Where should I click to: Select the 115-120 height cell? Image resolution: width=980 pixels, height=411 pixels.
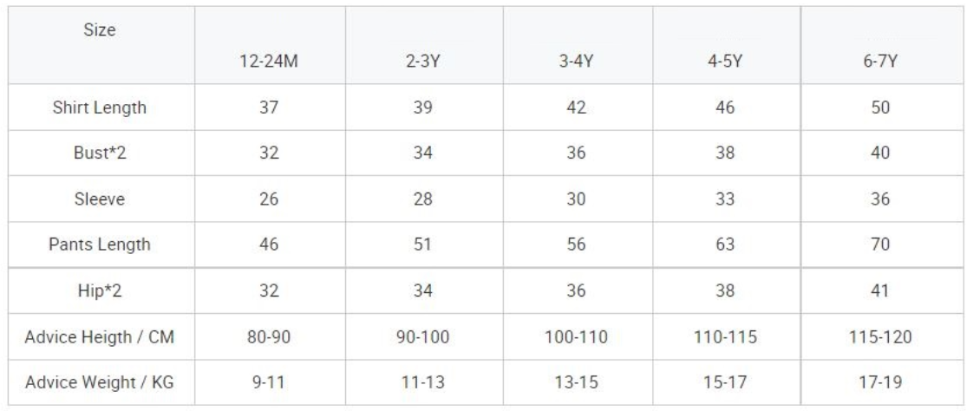click(x=881, y=336)
